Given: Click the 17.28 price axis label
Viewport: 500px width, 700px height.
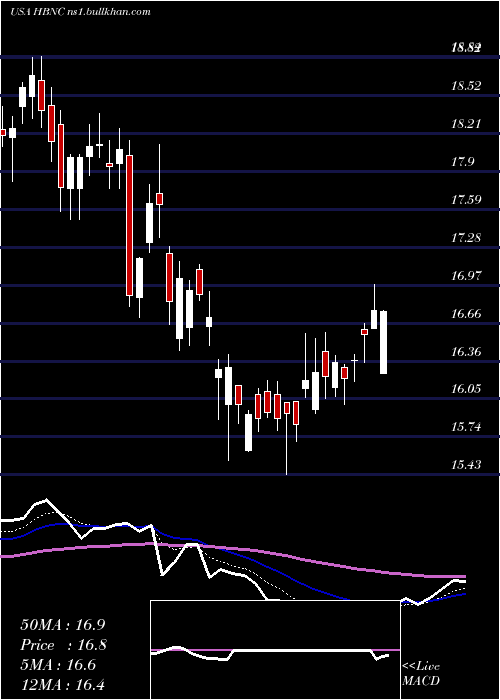Looking at the screenshot, I should pos(466,238).
